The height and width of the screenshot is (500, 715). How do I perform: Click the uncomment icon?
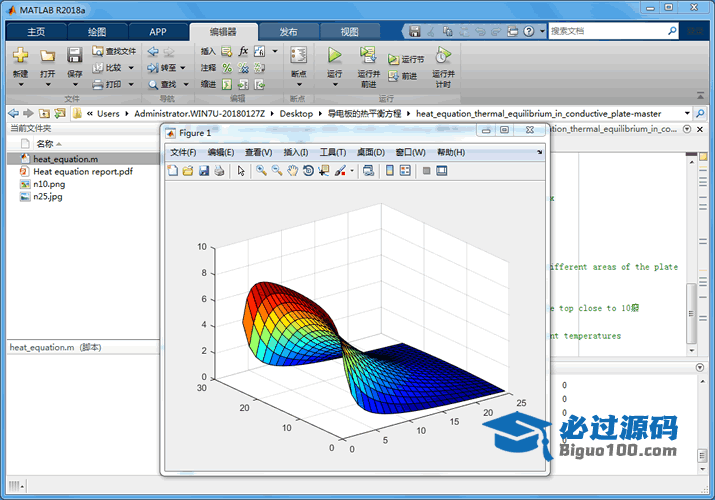click(x=244, y=68)
